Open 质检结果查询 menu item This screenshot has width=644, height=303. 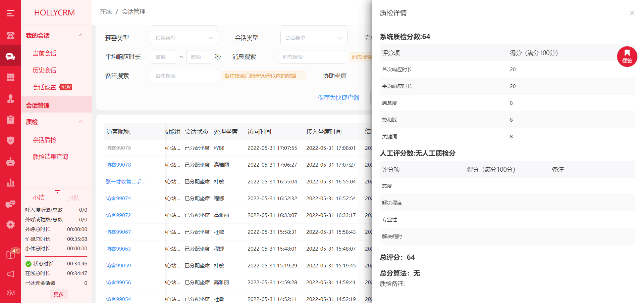[50, 157]
